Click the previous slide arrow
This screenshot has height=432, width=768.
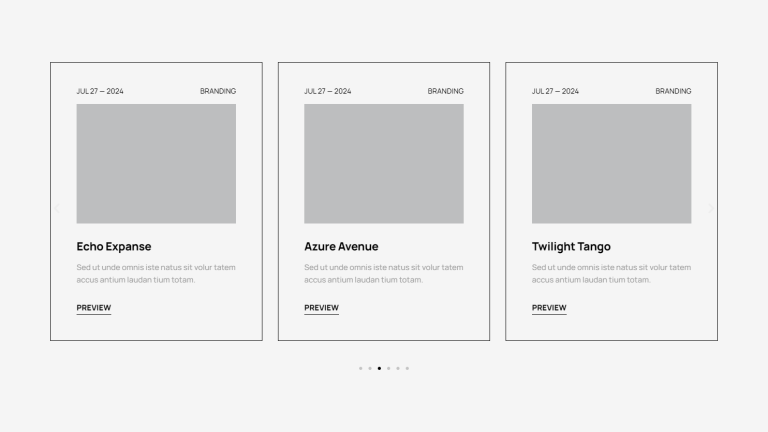tap(56, 208)
